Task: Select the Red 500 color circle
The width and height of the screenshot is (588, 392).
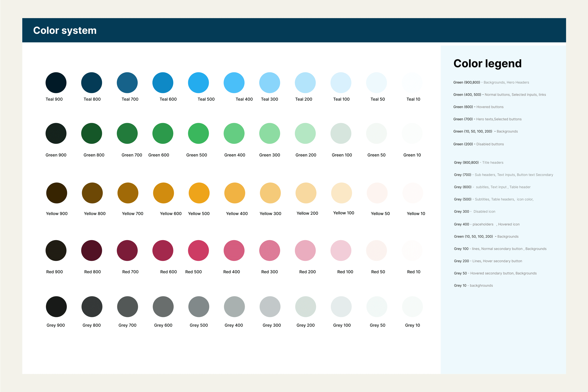Action: [x=198, y=251]
